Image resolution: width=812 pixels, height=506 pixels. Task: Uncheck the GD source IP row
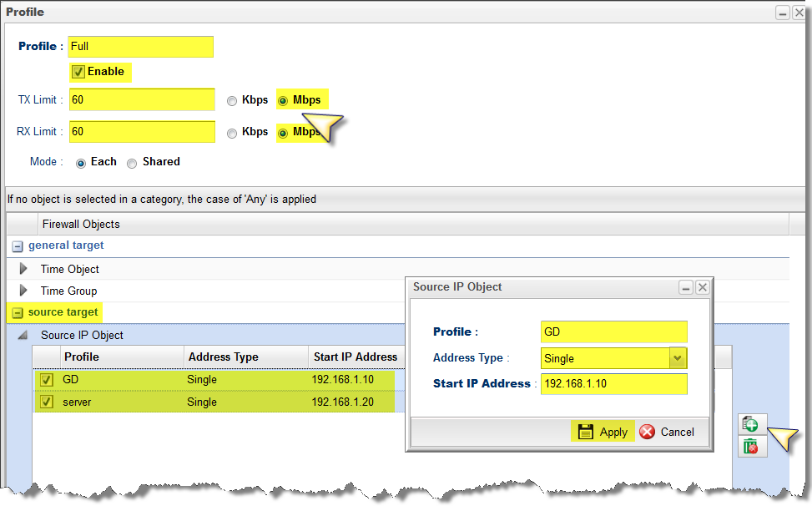pyautogui.click(x=48, y=380)
